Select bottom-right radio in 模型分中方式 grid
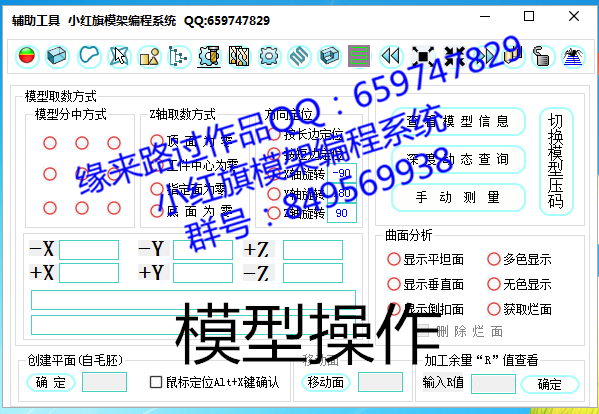 [x=114, y=208]
